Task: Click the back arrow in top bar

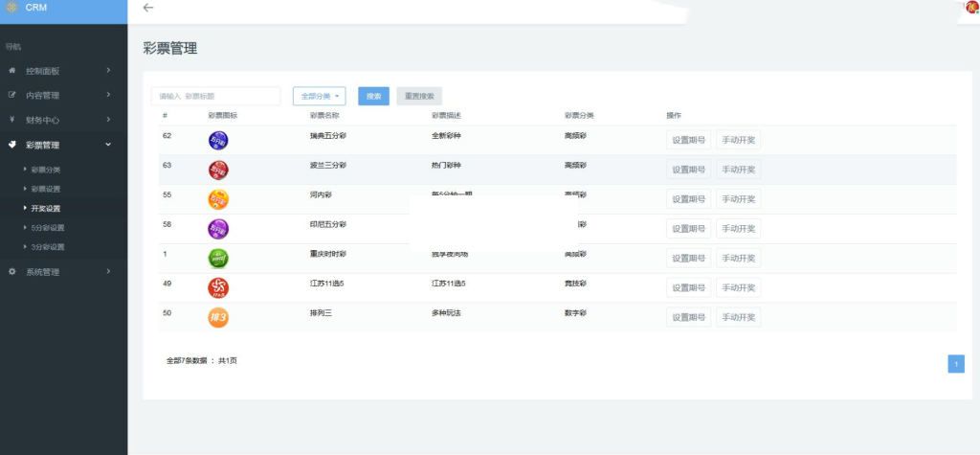Action: [147, 8]
